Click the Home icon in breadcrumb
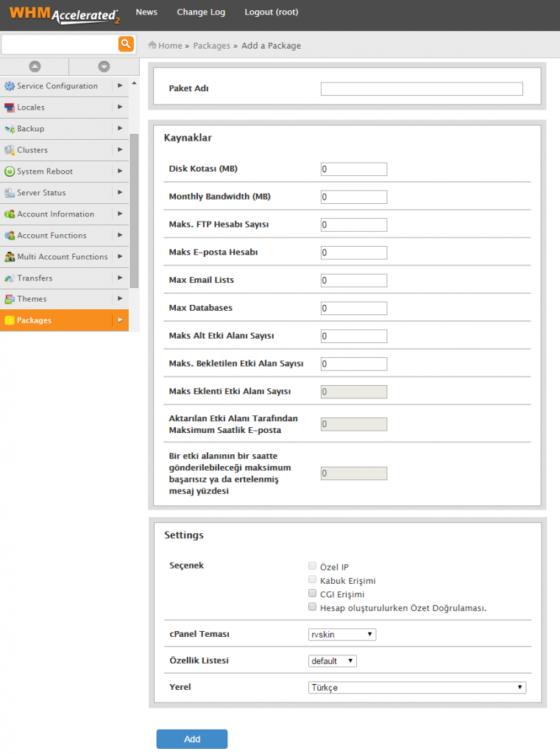The height and width of the screenshot is (754, 560). 152,45
